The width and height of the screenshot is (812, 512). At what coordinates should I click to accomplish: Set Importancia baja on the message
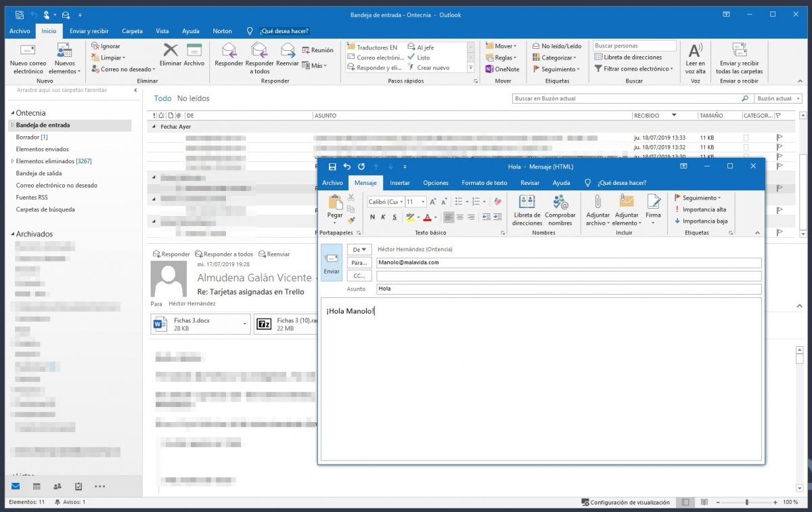(x=701, y=221)
